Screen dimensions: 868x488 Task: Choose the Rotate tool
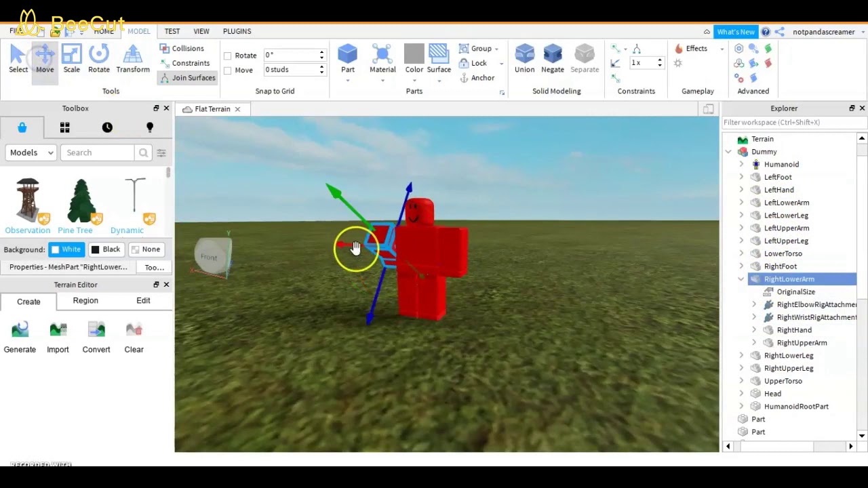(98, 59)
